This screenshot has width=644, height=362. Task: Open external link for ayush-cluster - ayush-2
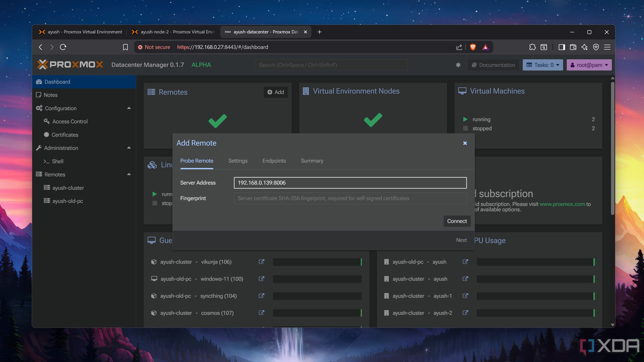(465, 313)
